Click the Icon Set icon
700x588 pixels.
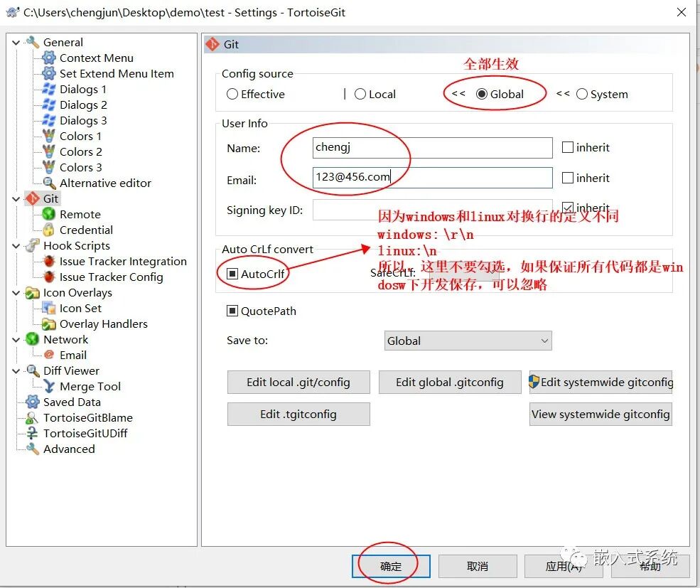[x=48, y=308]
